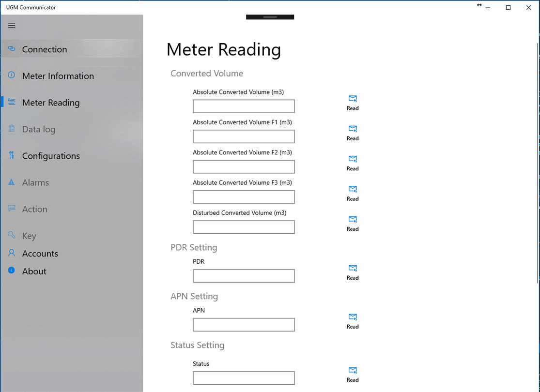Click the PDR Setting section heading
Viewport: 540px width, 392px height.
194,247
